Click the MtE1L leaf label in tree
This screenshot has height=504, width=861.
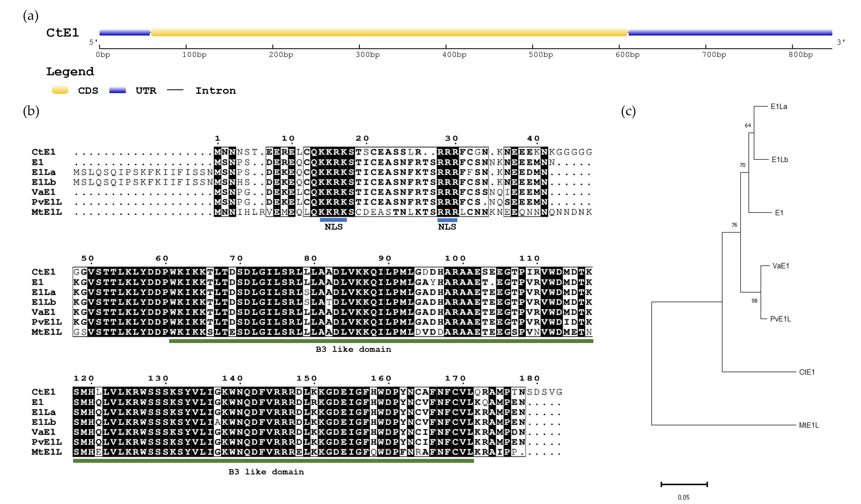coord(808,425)
